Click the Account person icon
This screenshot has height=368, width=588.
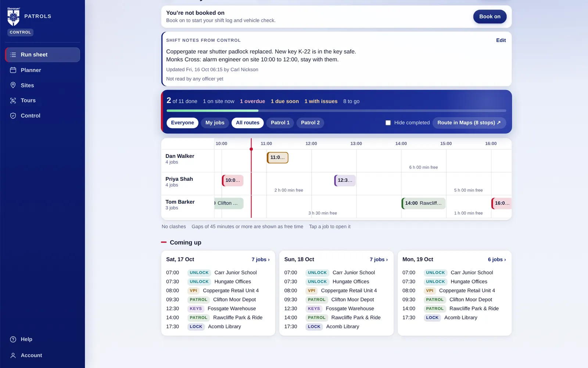[x=13, y=355]
